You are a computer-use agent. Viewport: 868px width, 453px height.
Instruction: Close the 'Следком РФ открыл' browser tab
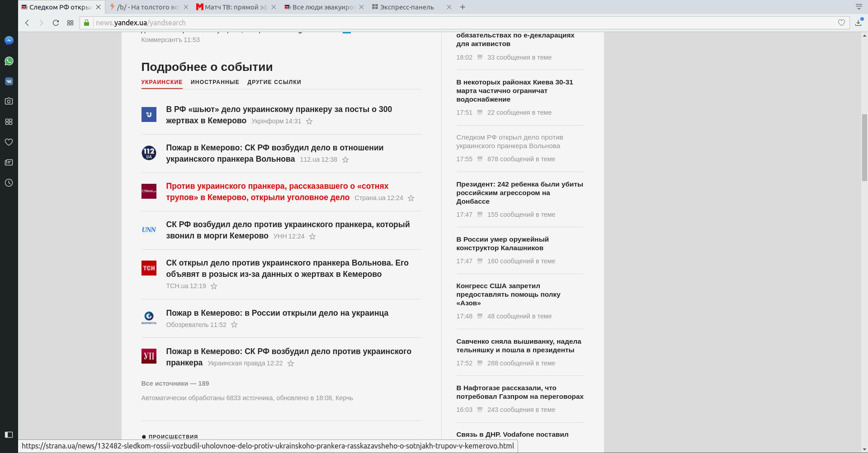98,7
